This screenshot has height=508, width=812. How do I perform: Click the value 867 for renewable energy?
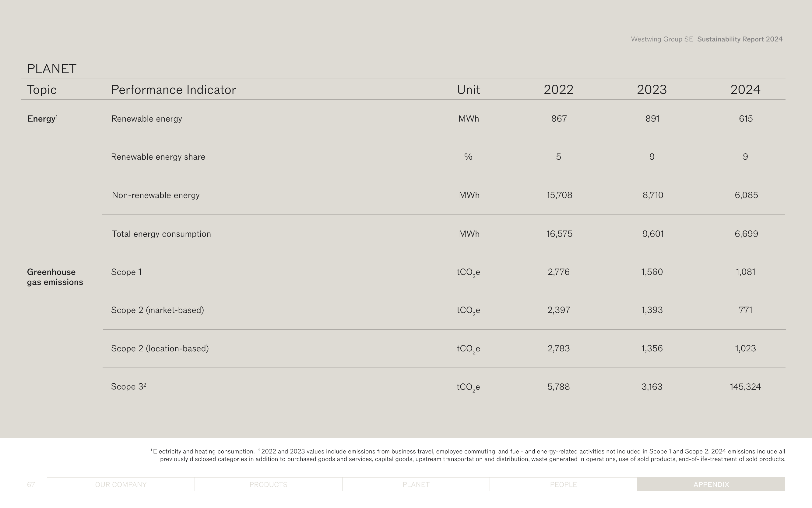[559, 119]
